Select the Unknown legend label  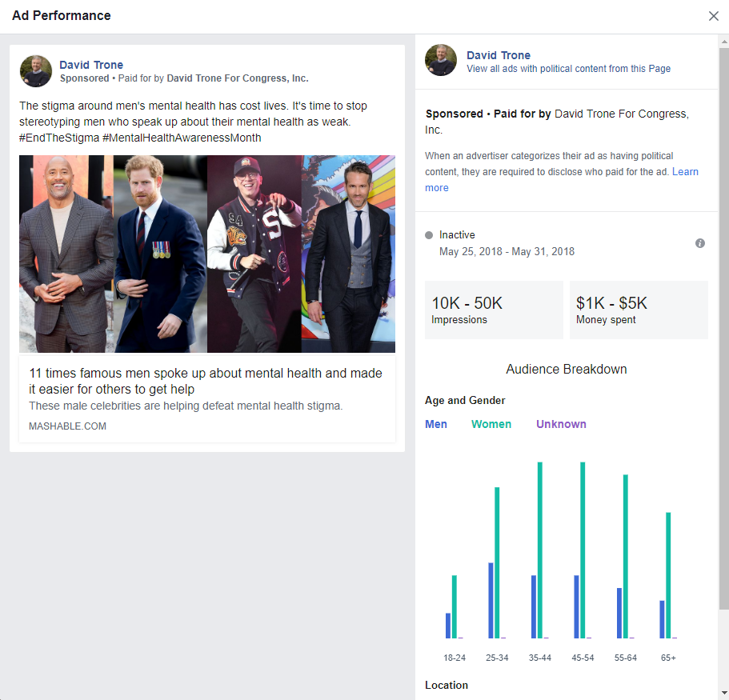click(x=561, y=424)
